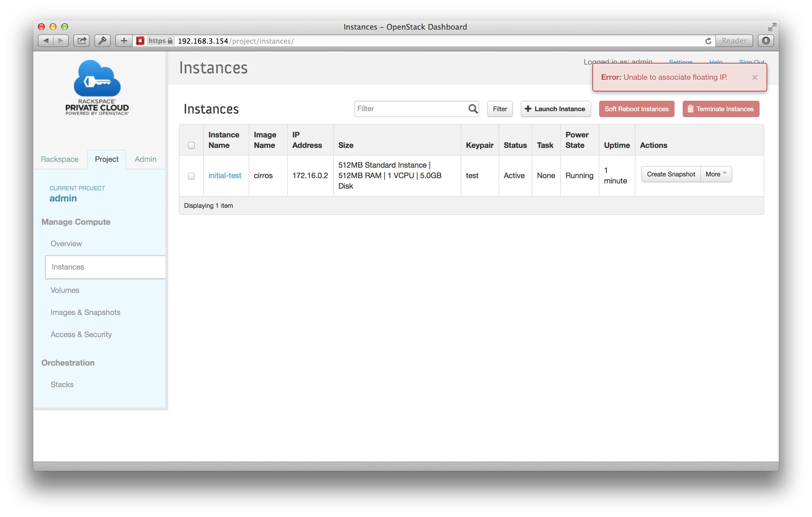Viewport: 812px width, 517px height.
Task: Click the key password icon in the toolbar
Action: (103, 41)
